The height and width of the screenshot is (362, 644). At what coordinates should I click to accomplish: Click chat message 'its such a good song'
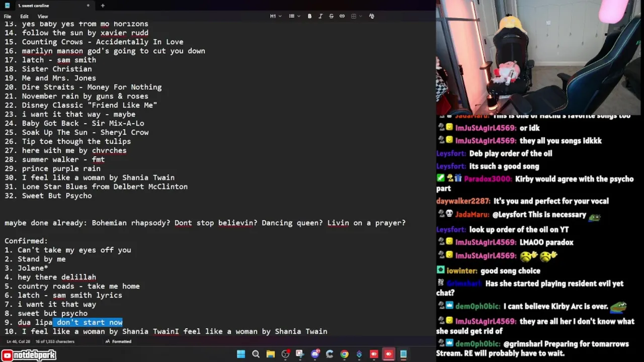coord(504,166)
